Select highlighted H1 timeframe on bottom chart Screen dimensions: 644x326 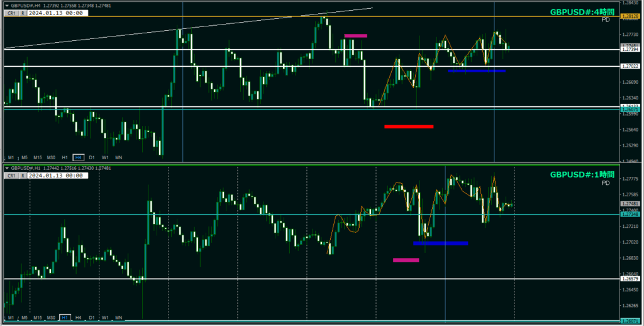click(x=65, y=318)
